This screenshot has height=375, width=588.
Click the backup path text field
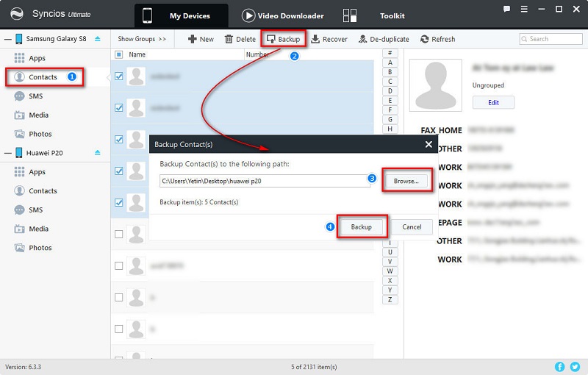tap(265, 181)
